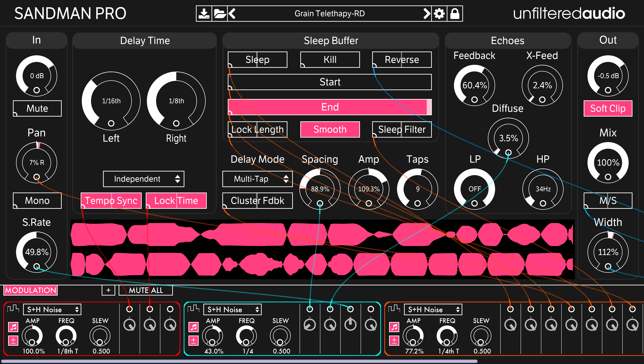Click the S.Rate knob at 49.8%
Viewport: 644px width, 364px height.
(x=36, y=252)
